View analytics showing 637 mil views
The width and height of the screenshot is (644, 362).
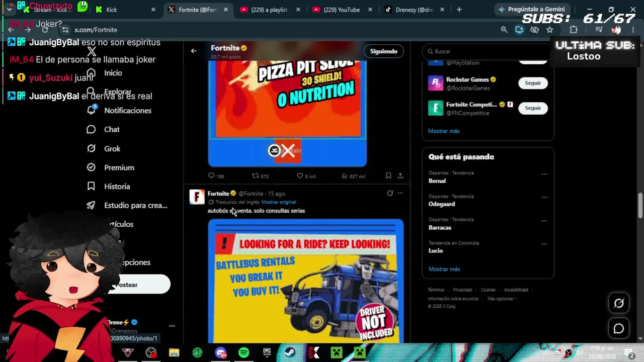point(353,176)
